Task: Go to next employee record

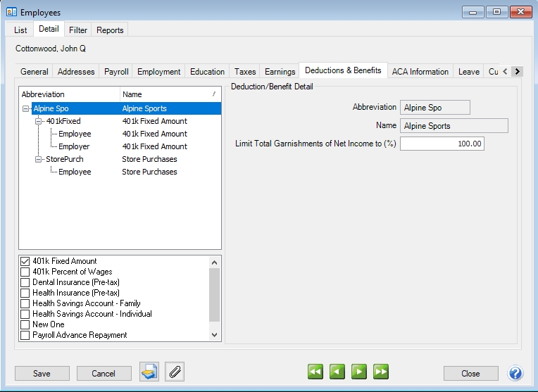Action: pos(359,372)
